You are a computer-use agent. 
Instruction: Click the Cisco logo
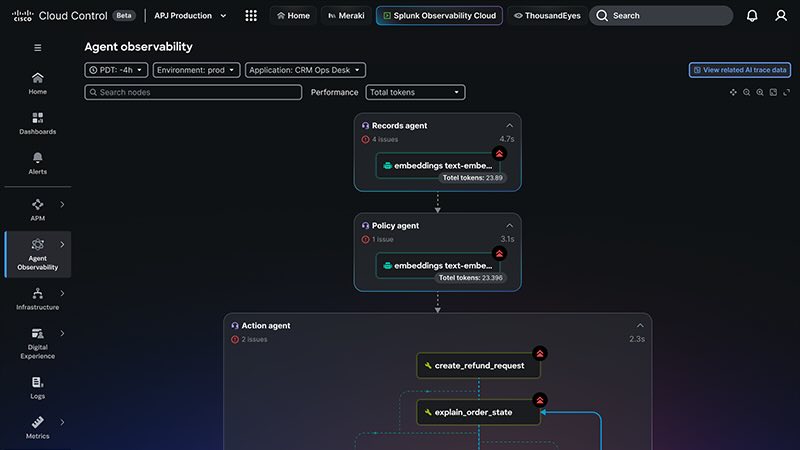[x=22, y=16]
